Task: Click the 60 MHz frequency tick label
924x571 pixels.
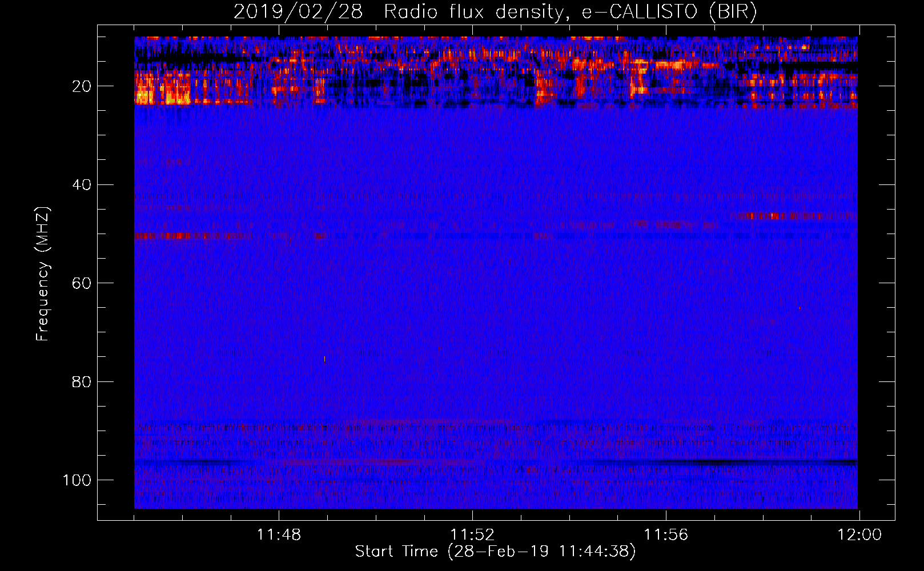Action: pos(82,283)
